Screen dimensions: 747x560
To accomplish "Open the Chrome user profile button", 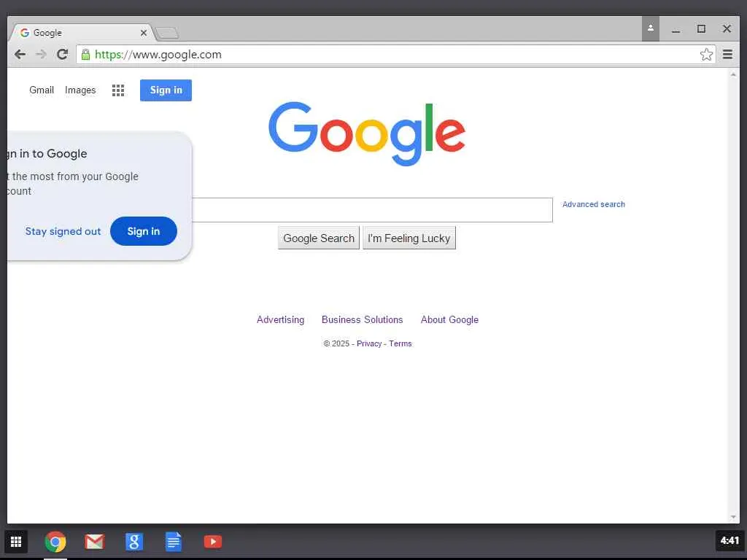I will coord(650,28).
